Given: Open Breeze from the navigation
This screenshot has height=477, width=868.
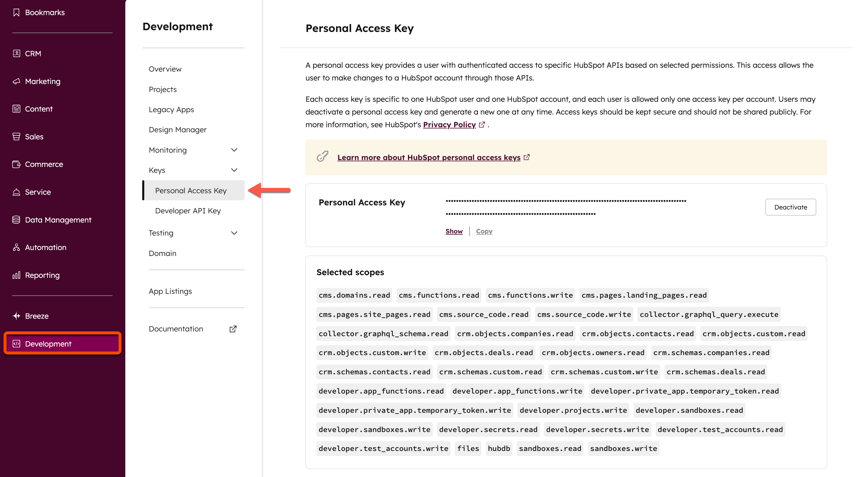Looking at the screenshot, I should pos(37,316).
